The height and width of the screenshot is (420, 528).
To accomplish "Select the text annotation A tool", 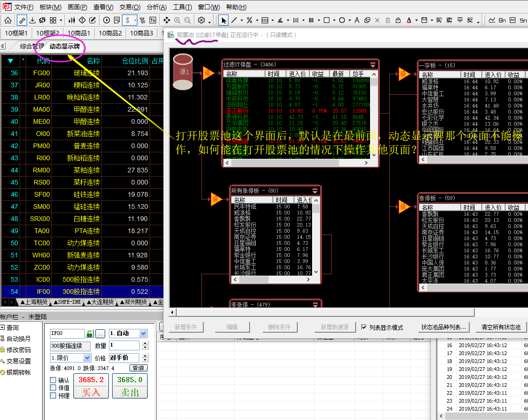I will 357,20.
